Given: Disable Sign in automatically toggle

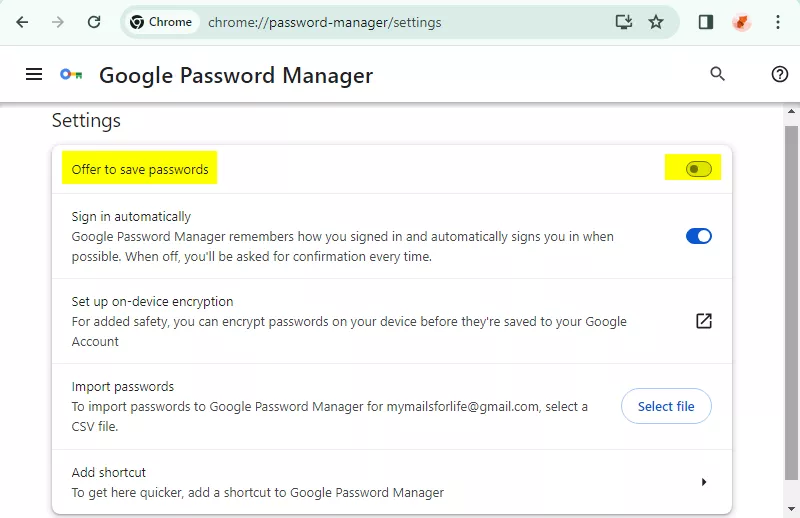Looking at the screenshot, I should pyautogui.click(x=698, y=236).
